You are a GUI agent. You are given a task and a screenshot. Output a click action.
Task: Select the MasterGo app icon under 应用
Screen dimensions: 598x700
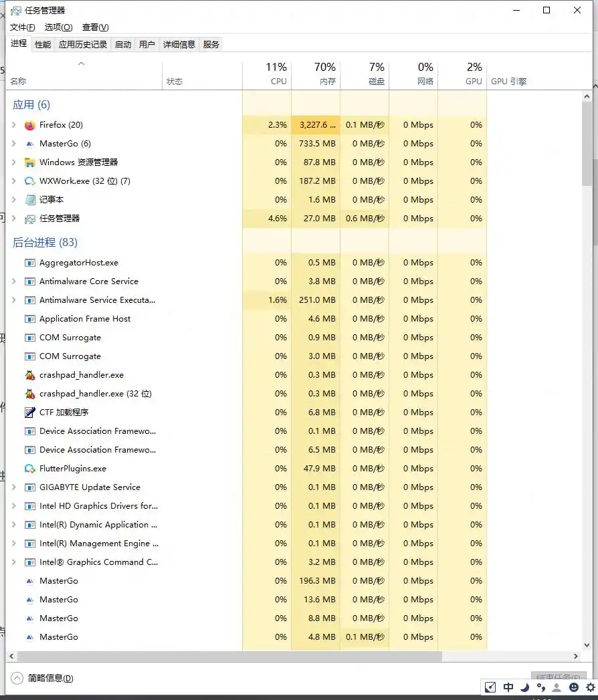(x=29, y=144)
